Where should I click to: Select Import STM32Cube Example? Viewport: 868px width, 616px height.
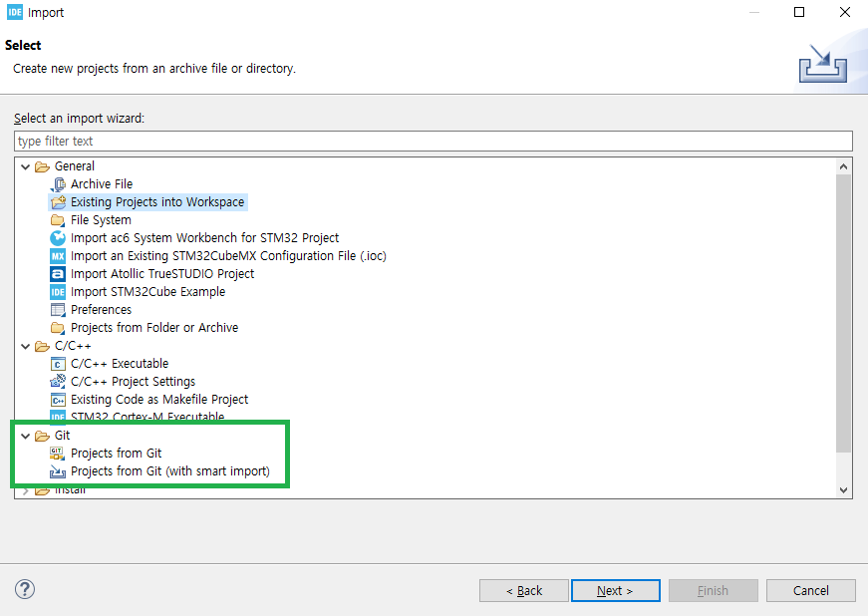[147, 292]
